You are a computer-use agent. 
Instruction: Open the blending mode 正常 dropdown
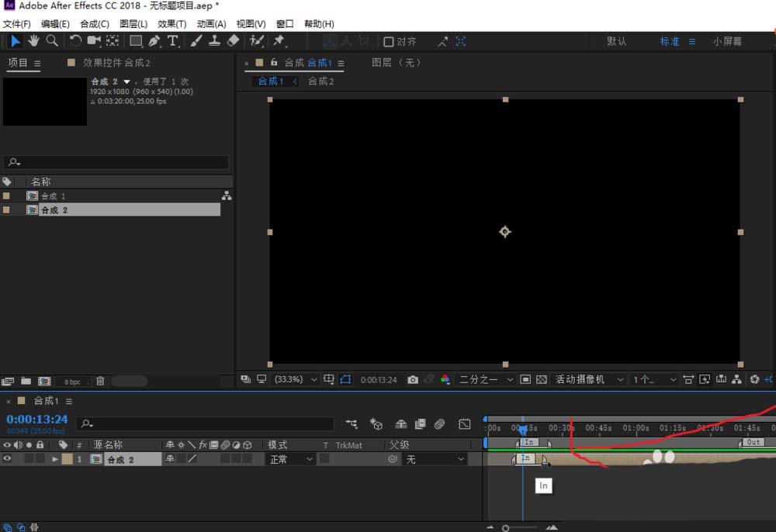[x=291, y=459]
